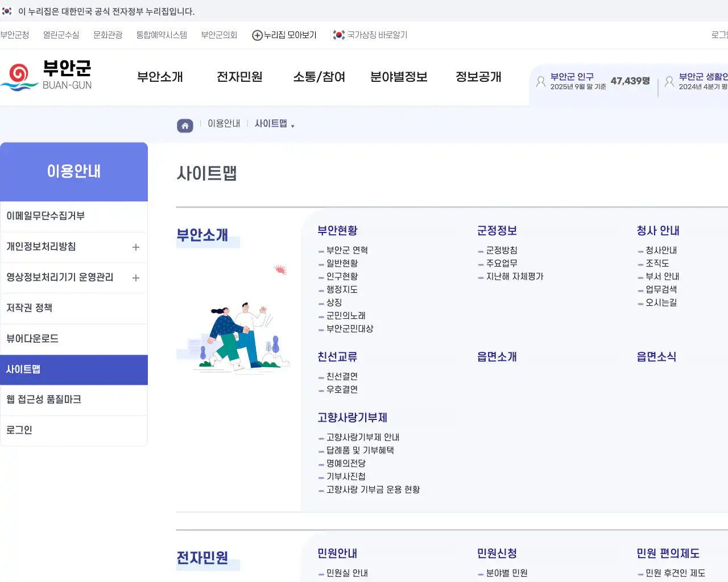
Task: Open 기부사진첩 sitemap link
Action: [x=346, y=476]
